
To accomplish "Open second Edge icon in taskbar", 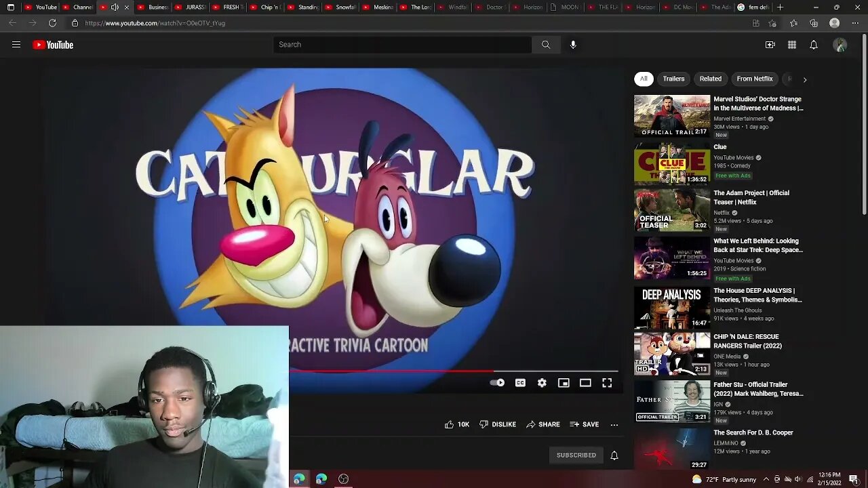I will pyautogui.click(x=321, y=479).
